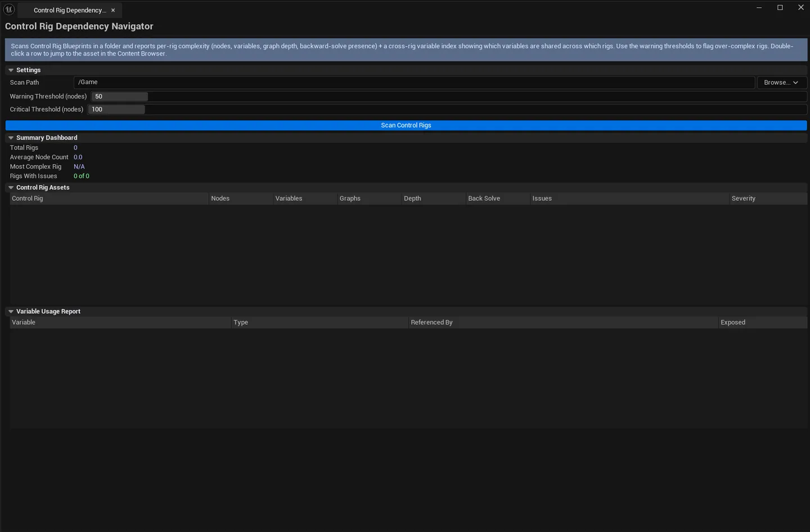Sort by Type column header

pos(320,323)
